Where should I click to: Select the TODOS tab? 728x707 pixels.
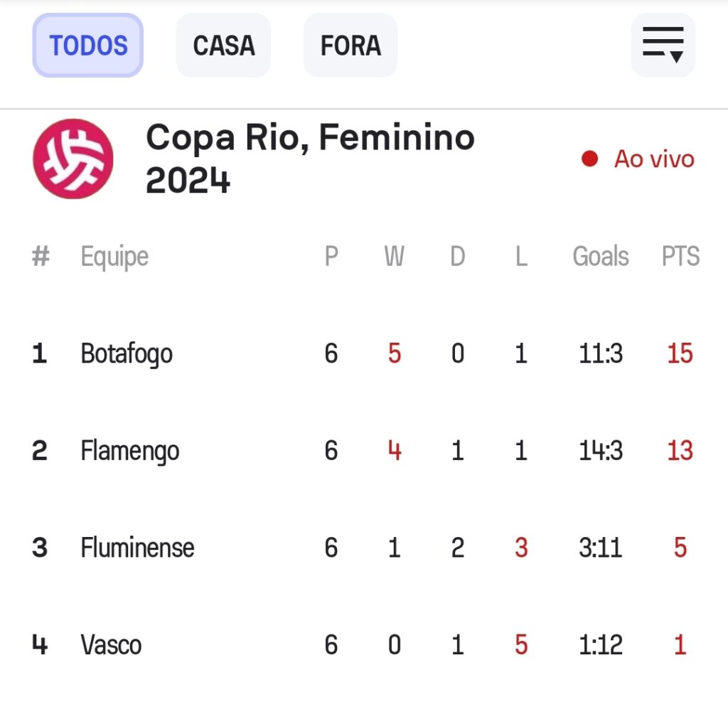[87, 45]
